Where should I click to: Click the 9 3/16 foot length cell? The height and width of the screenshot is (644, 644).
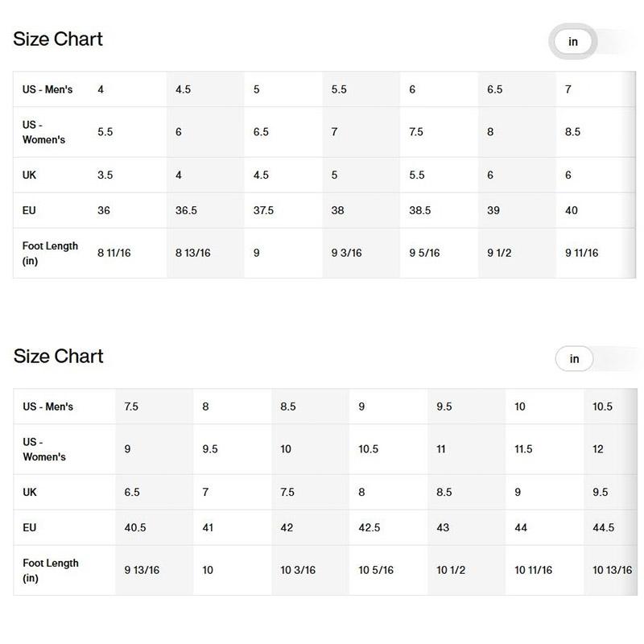tap(346, 253)
